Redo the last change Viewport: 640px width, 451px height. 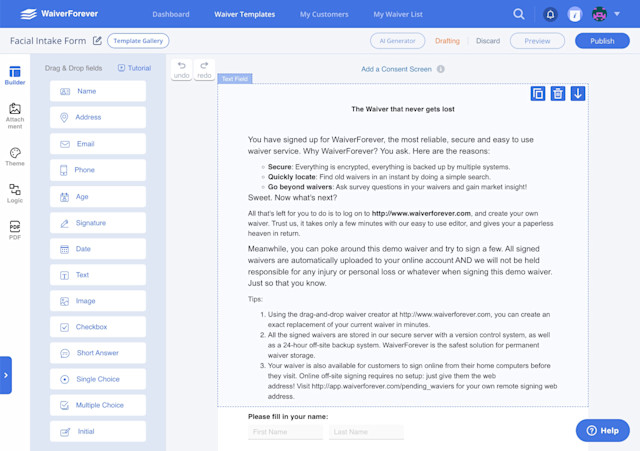[x=204, y=70]
